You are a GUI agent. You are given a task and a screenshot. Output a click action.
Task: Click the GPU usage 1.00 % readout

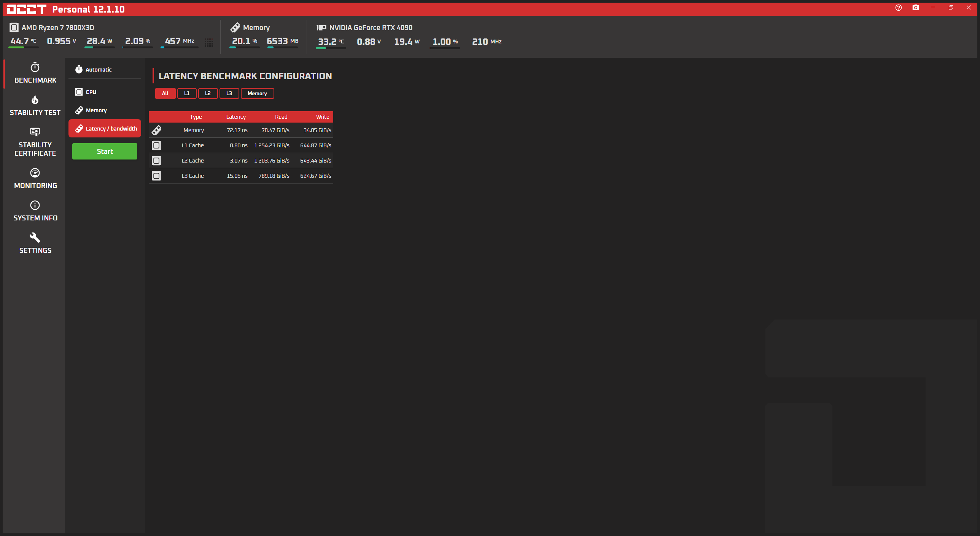(x=445, y=42)
